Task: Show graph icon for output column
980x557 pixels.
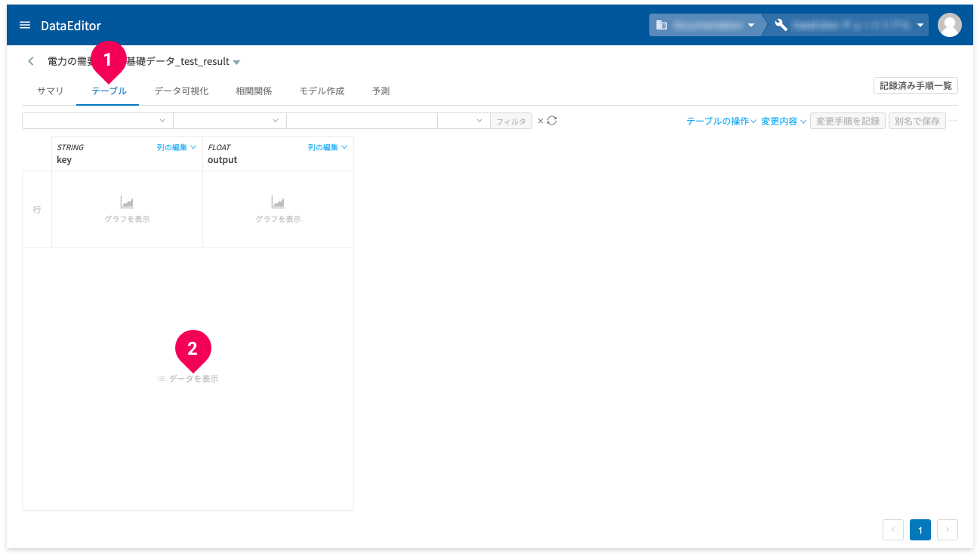Action: [278, 202]
